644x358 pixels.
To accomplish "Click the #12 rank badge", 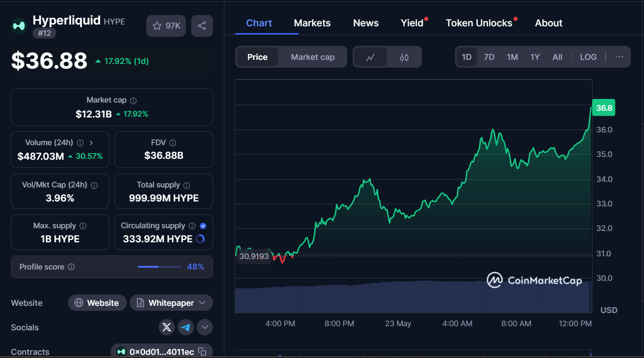I will coord(44,33).
